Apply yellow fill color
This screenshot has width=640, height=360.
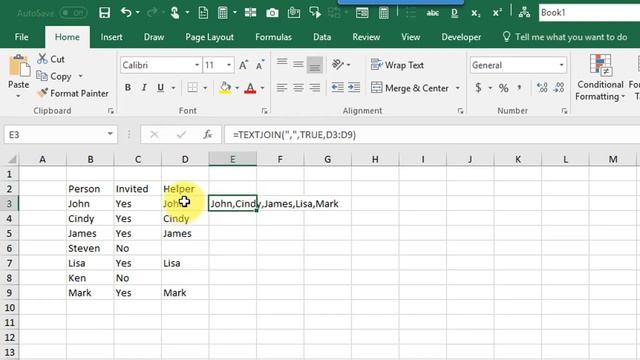click(225, 88)
